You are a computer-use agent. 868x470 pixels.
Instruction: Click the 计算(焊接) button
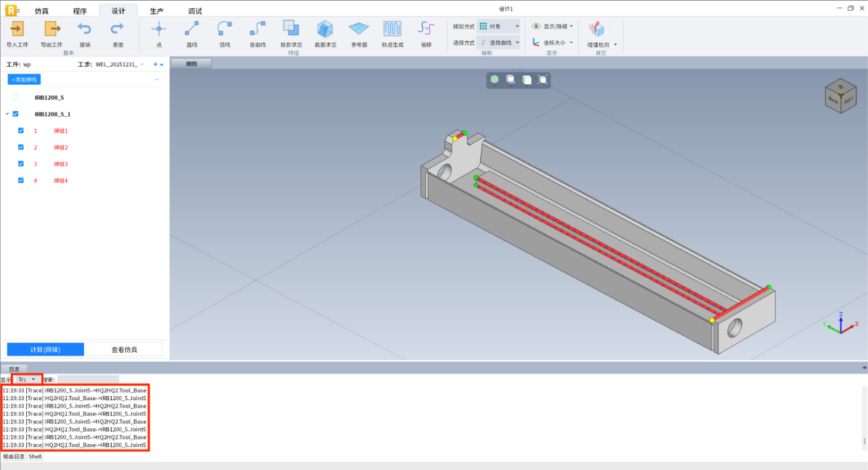coord(45,349)
